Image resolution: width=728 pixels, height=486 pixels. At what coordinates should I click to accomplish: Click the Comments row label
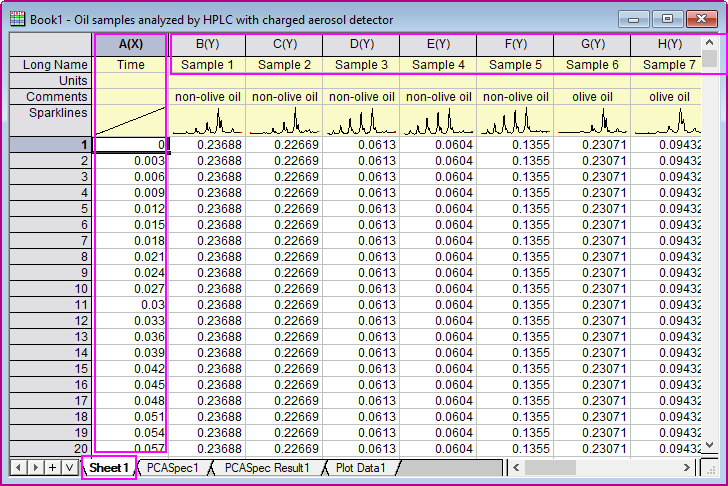51,97
